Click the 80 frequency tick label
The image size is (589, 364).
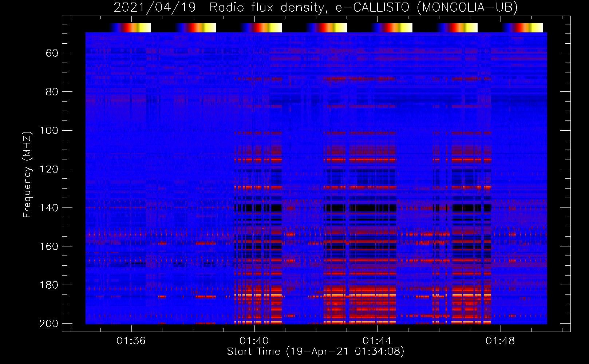tap(52, 92)
